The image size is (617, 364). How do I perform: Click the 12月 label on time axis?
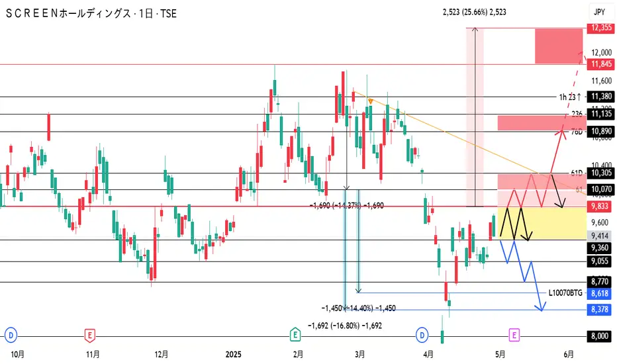[162, 355]
